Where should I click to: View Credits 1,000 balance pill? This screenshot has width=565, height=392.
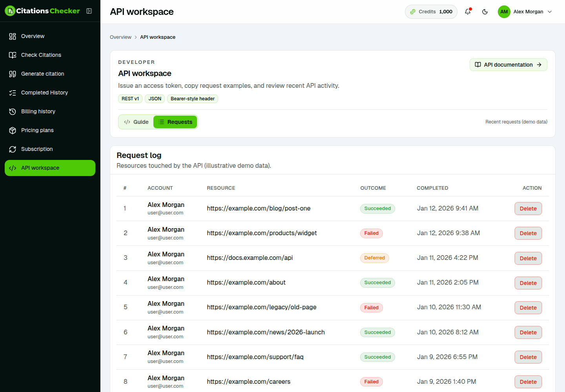pos(431,12)
